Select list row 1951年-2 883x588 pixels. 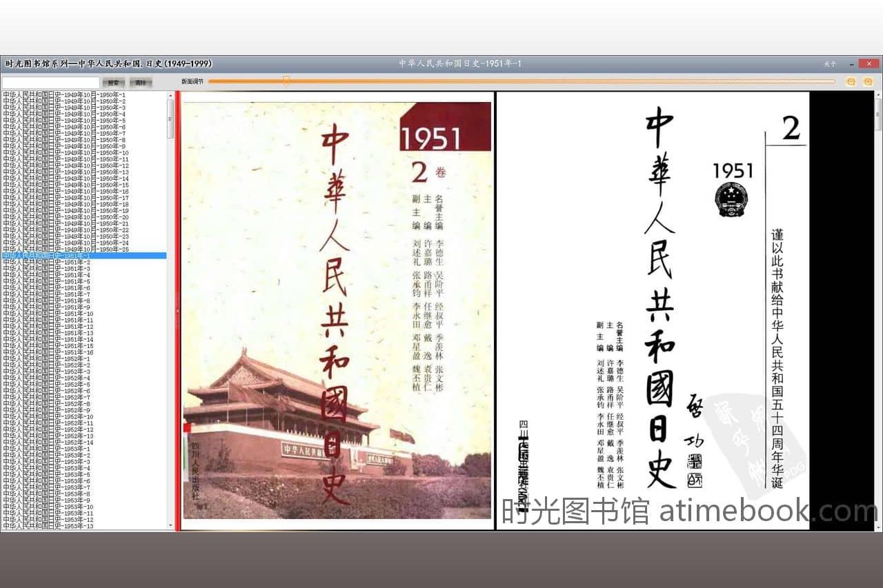(83, 262)
